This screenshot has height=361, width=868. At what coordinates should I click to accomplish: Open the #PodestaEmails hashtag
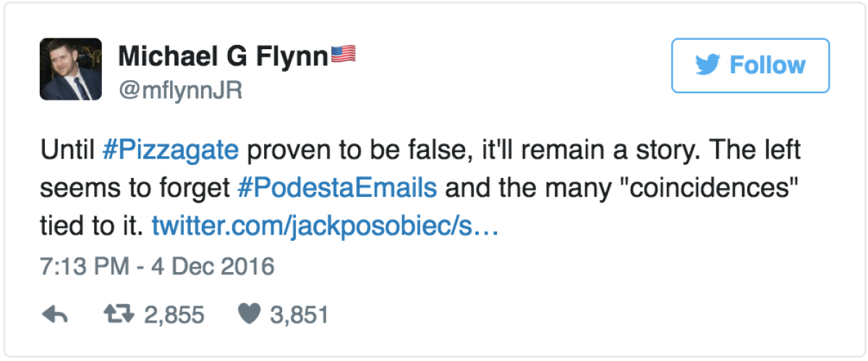click(x=337, y=188)
